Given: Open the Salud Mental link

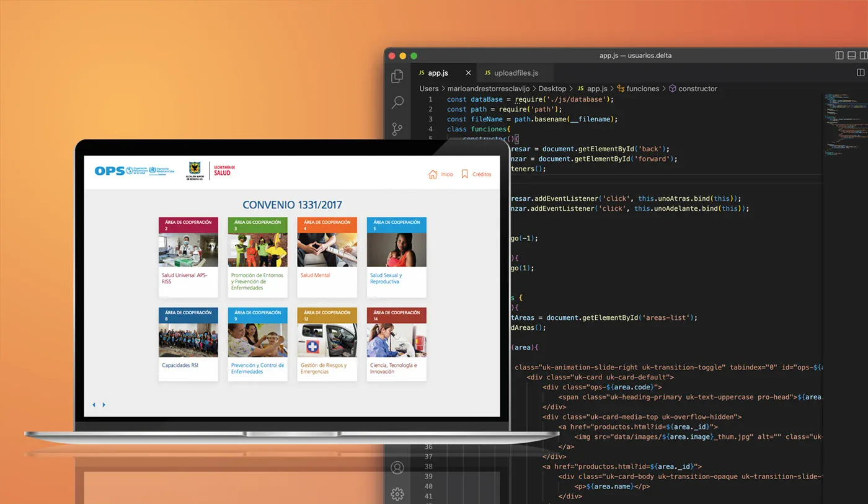Looking at the screenshot, I should [x=315, y=275].
